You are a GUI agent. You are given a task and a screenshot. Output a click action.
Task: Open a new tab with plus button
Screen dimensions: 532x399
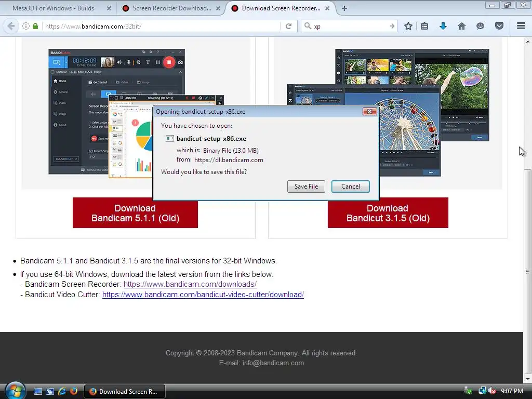point(344,8)
